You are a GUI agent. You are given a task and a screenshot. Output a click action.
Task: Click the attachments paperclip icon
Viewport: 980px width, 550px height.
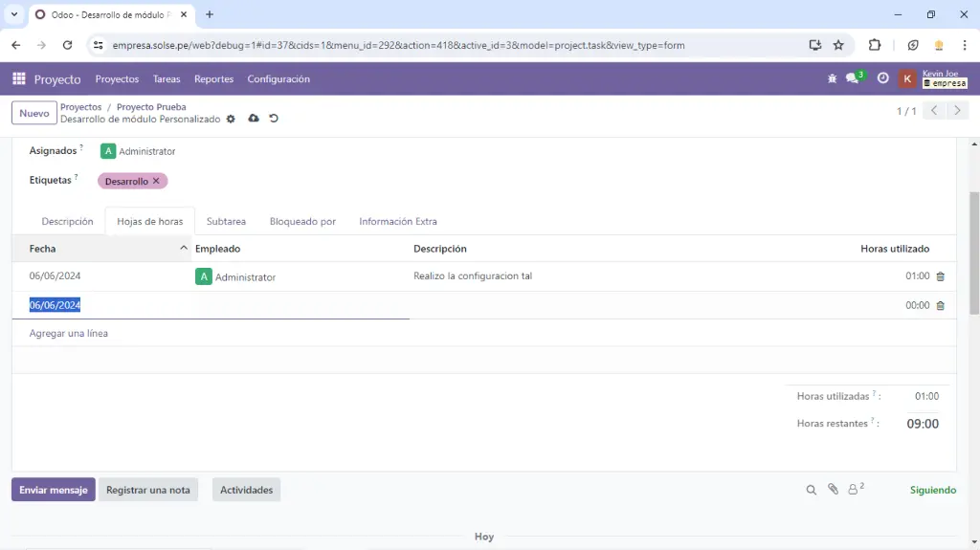[x=833, y=490]
